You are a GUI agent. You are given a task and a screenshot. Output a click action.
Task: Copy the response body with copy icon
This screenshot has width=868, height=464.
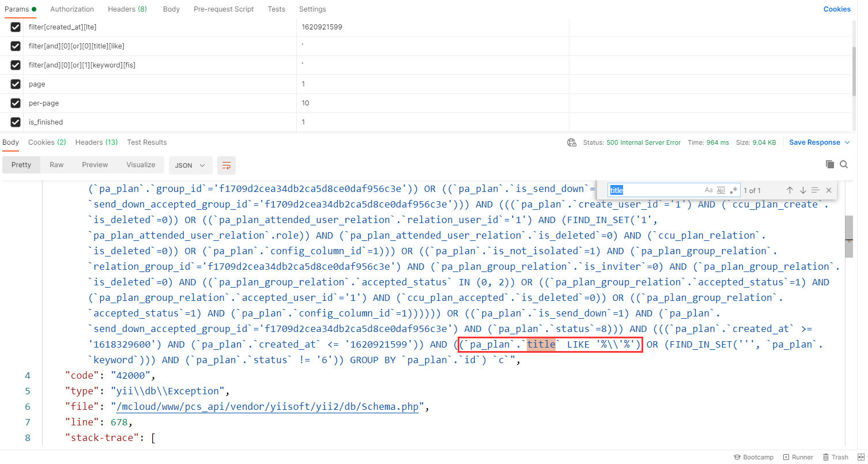830,164
